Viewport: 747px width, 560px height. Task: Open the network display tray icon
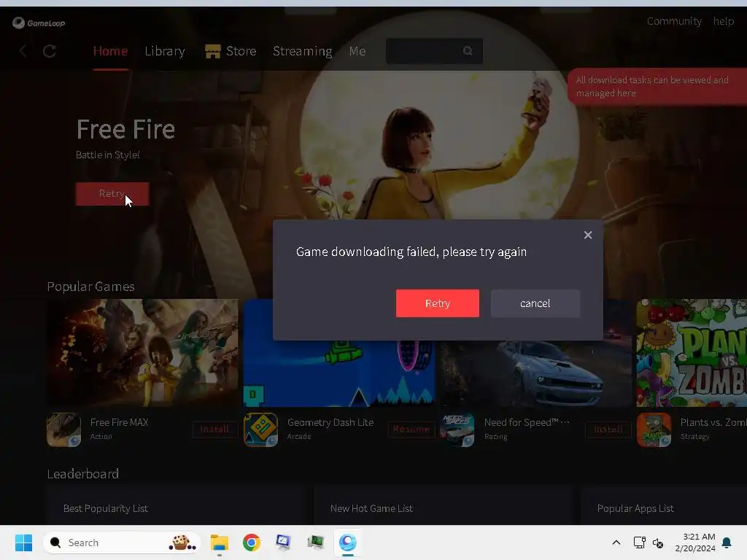tap(639, 542)
